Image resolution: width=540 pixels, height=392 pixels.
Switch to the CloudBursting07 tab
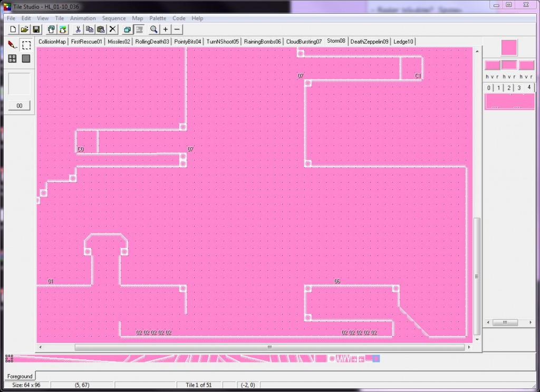[304, 42]
